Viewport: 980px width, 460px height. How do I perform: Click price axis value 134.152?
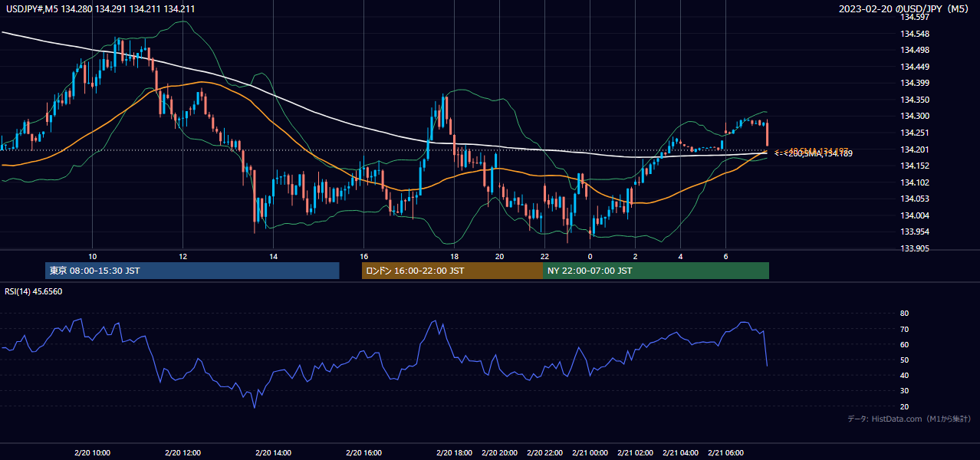pos(915,166)
